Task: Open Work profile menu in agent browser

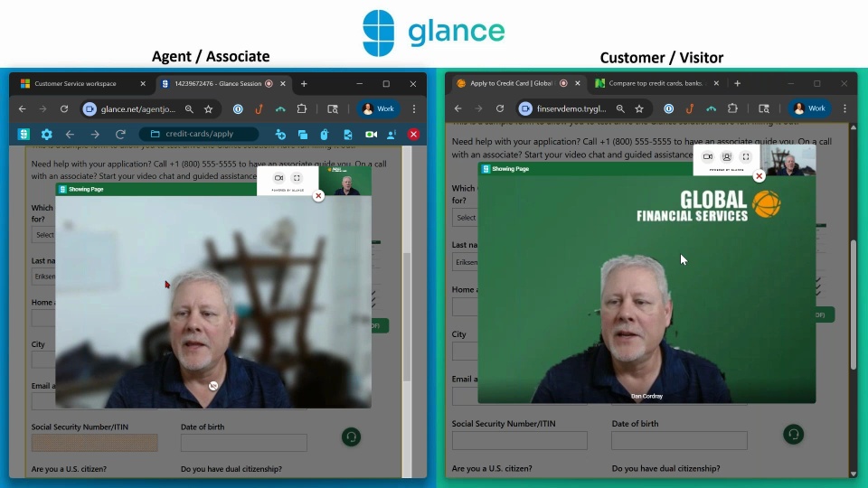Action: coord(379,109)
